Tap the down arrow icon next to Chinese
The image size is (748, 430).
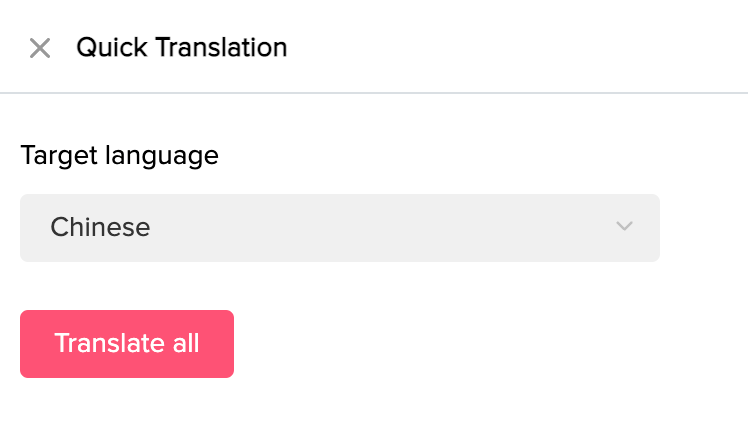[x=625, y=227]
